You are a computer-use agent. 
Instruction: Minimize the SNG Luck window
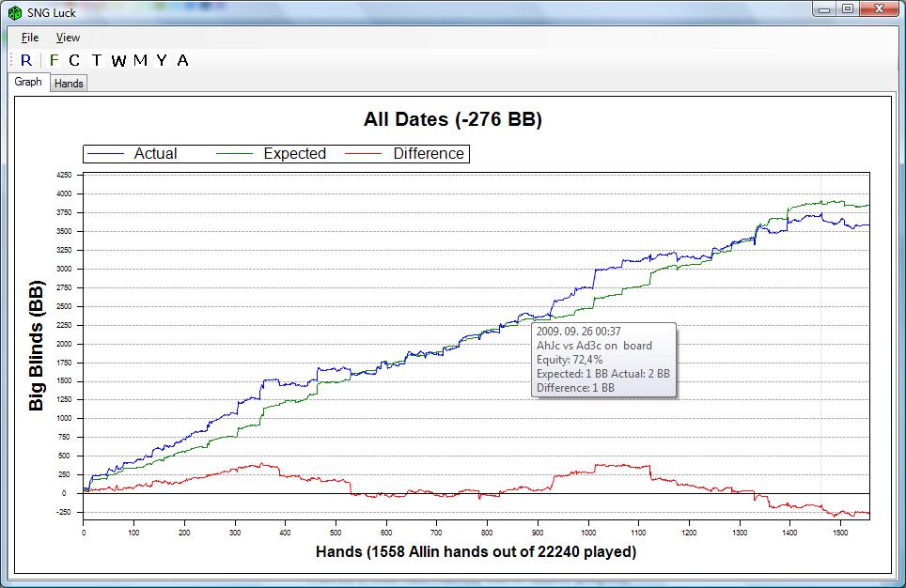tap(824, 9)
